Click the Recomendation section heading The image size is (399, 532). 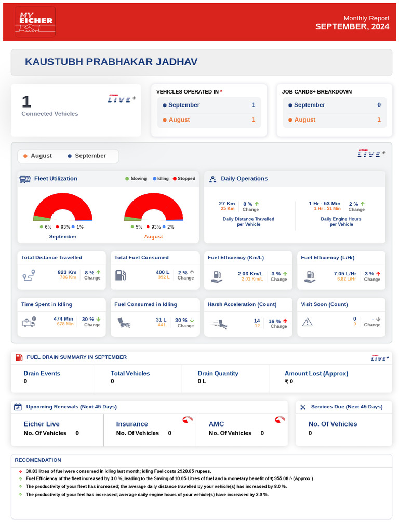point(38,460)
